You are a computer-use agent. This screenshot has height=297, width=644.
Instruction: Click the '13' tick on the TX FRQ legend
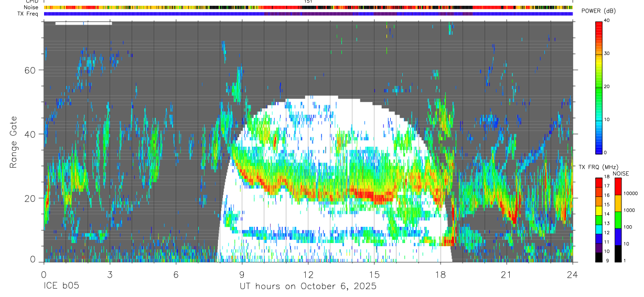click(x=607, y=223)
